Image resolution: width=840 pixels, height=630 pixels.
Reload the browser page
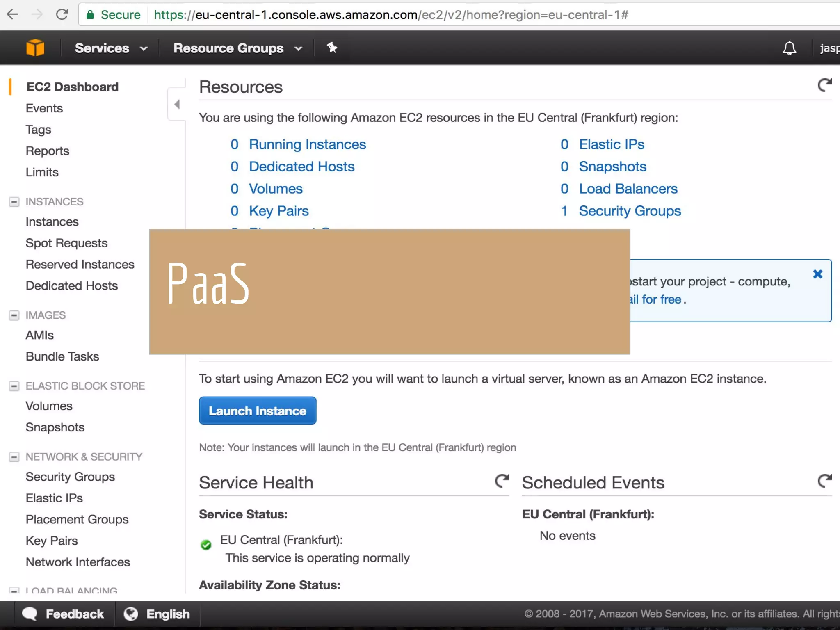tap(62, 15)
